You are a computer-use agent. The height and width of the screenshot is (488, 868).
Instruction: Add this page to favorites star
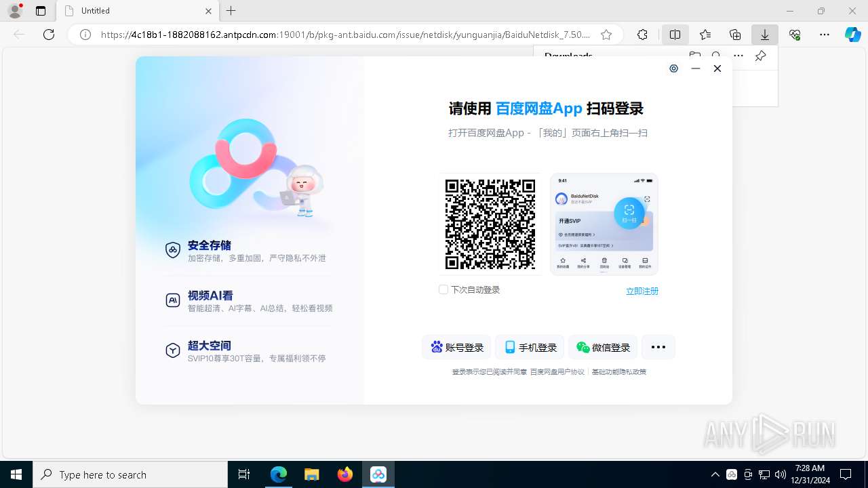coord(606,35)
